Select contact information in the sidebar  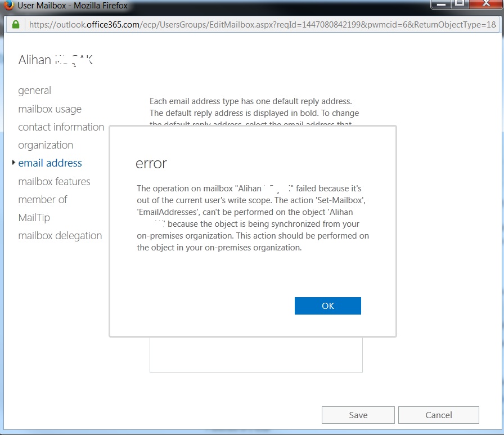61,127
